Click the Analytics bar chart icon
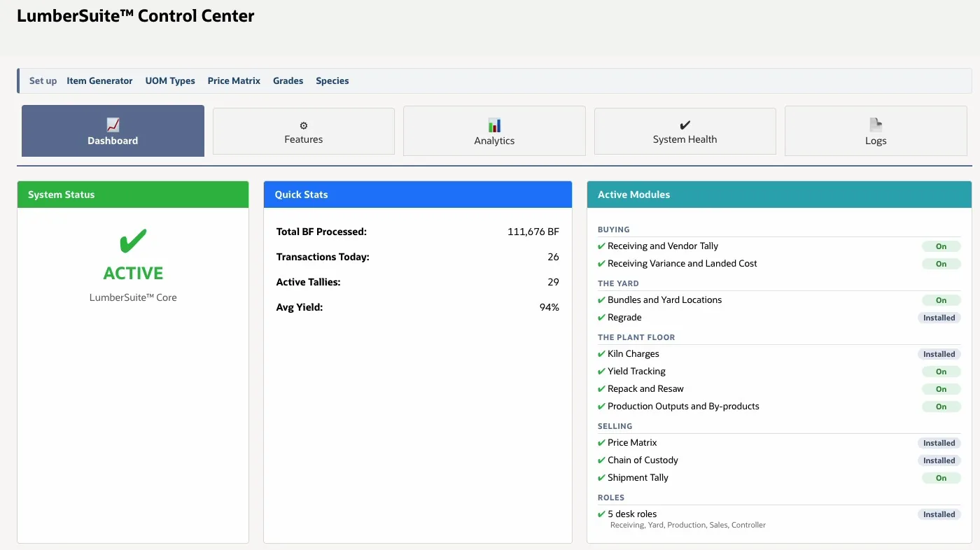This screenshot has width=980, height=550. pyautogui.click(x=494, y=125)
